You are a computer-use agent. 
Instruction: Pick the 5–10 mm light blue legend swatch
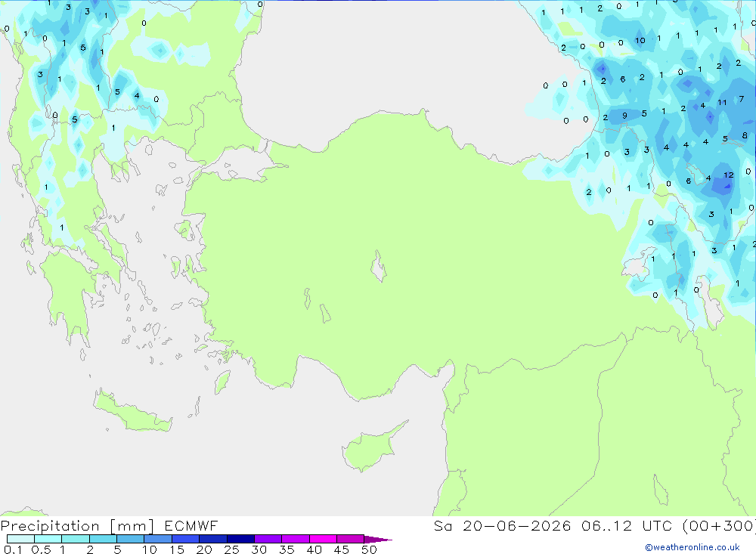130,539
